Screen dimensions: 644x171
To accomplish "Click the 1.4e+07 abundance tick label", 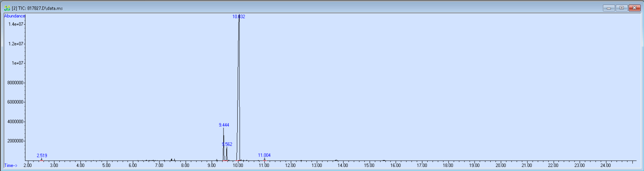I will coord(16,24).
